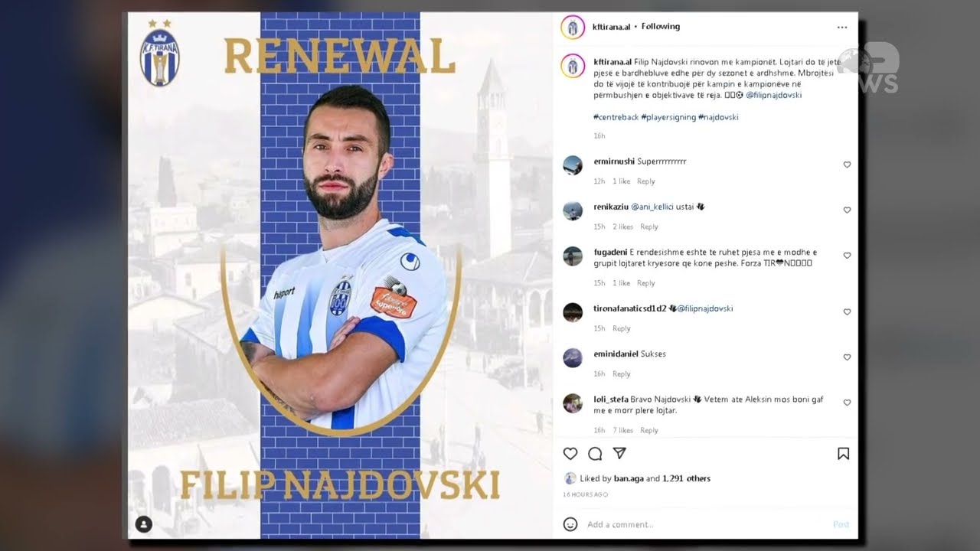Image resolution: width=980 pixels, height=551 pixels.
Task: Open the three-dot more options menu
Action: tap(842, 27)
